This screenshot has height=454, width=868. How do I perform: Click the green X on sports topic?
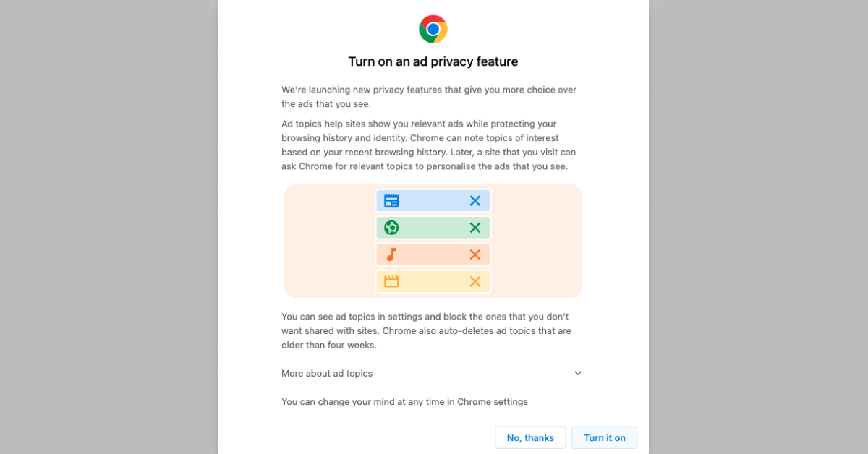[475, 228]
